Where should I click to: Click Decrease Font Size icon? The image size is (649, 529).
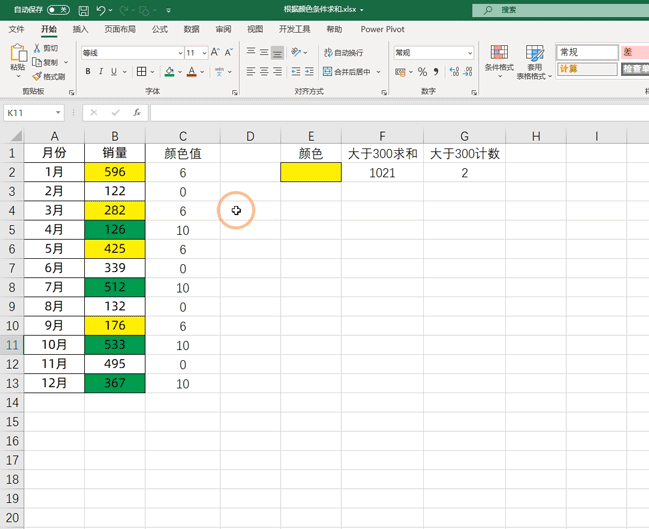click(x=229, y=52)
